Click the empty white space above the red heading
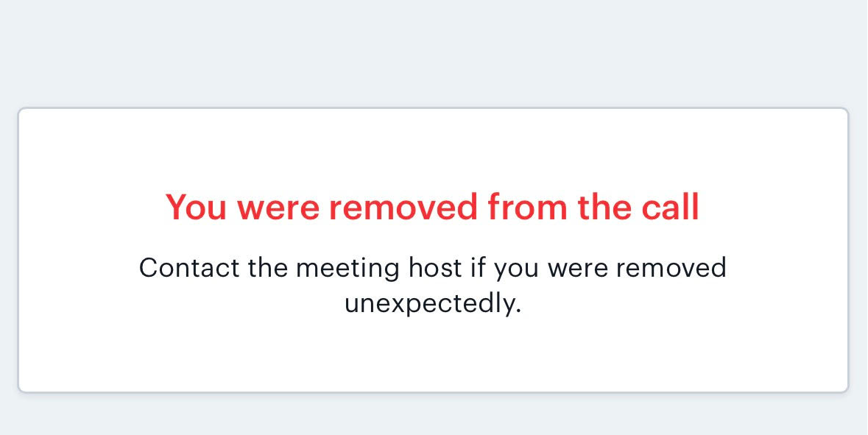Screen dimensions: 868x435 [433, 147]
